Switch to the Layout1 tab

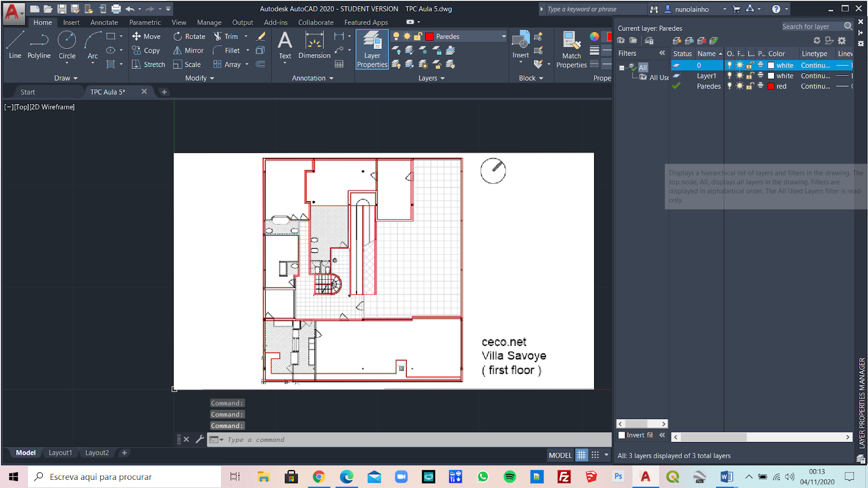pos(60,453)
